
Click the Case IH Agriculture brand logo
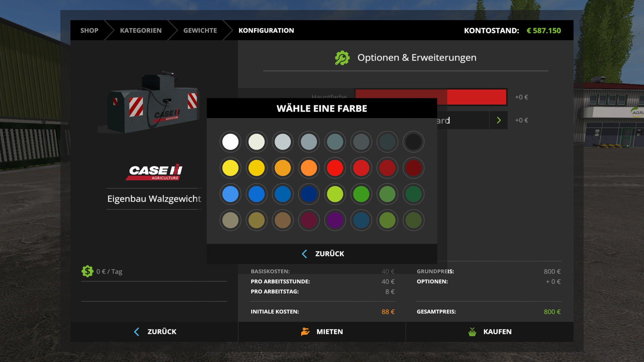tap(155, 172)
